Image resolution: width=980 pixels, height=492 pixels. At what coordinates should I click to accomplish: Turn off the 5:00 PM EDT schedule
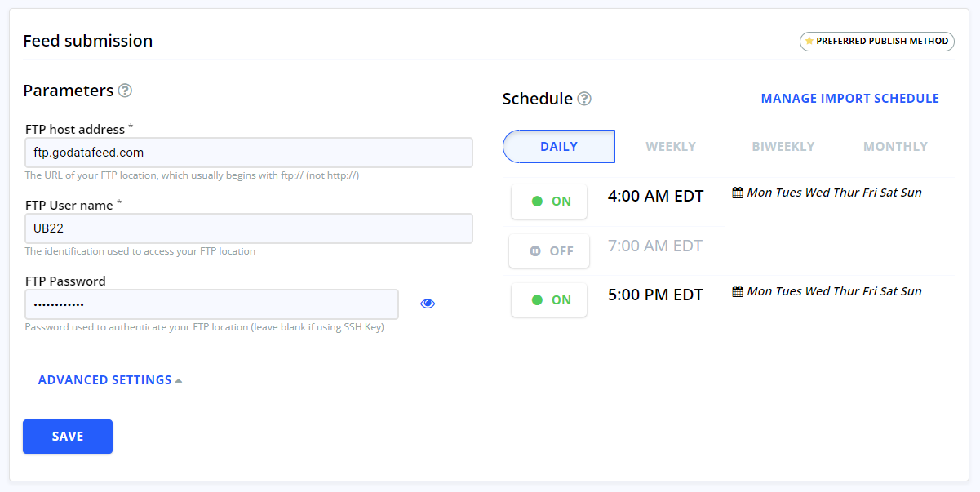point(549,300)
